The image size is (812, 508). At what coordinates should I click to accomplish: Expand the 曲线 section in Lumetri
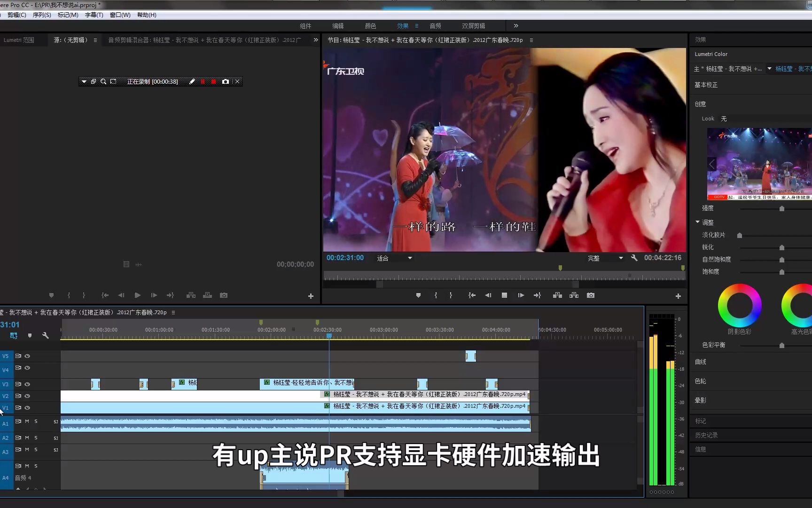point(701,362)
